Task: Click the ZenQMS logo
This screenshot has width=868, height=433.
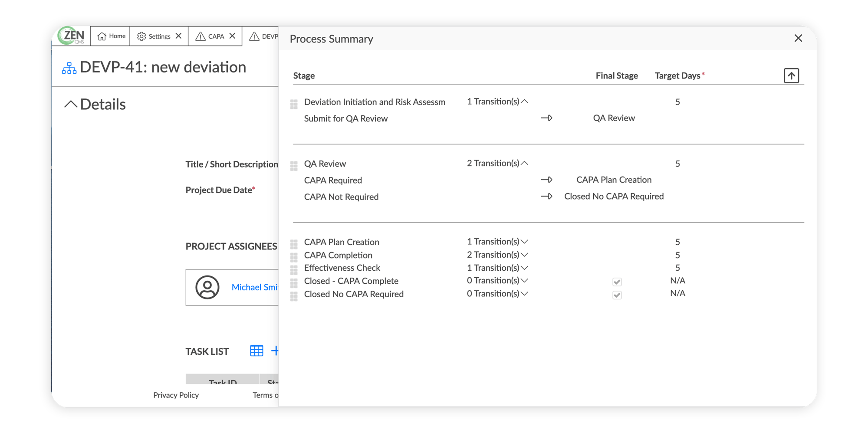Action: [72, 36]
